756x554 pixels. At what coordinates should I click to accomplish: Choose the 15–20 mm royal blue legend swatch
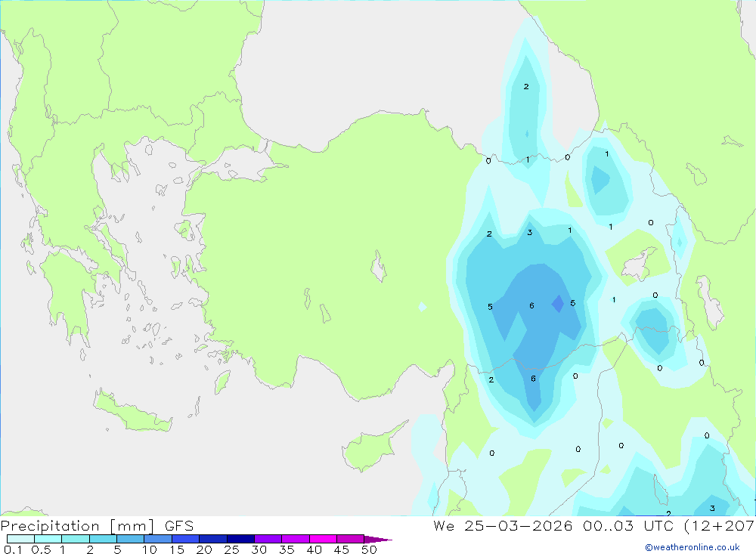185,539
